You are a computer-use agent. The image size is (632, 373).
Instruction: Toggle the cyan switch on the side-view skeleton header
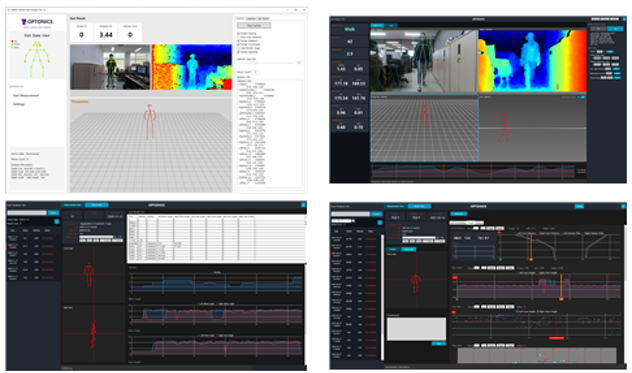pyautogui.click(x=582, y=97)
